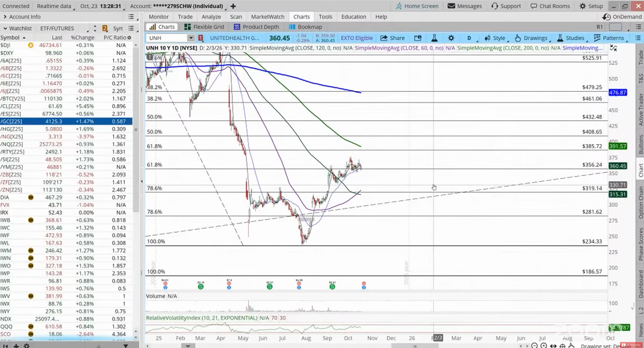Go to the Analyze tab
The image size is (644, 348).
(211, 17)
